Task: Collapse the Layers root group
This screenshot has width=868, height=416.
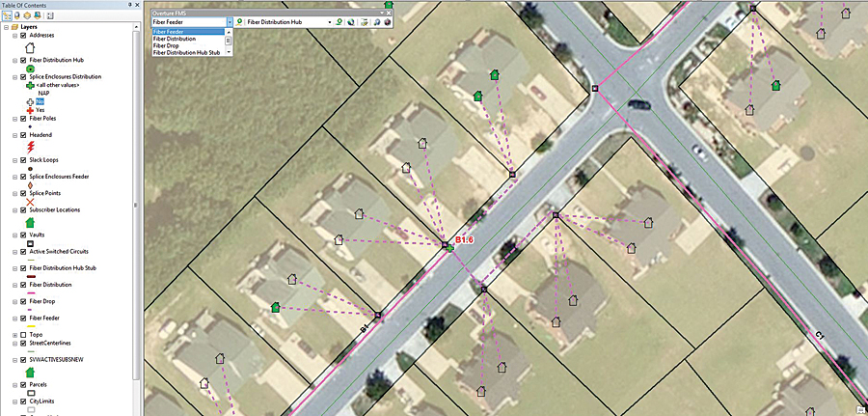Action: click(x=6, y=27)
